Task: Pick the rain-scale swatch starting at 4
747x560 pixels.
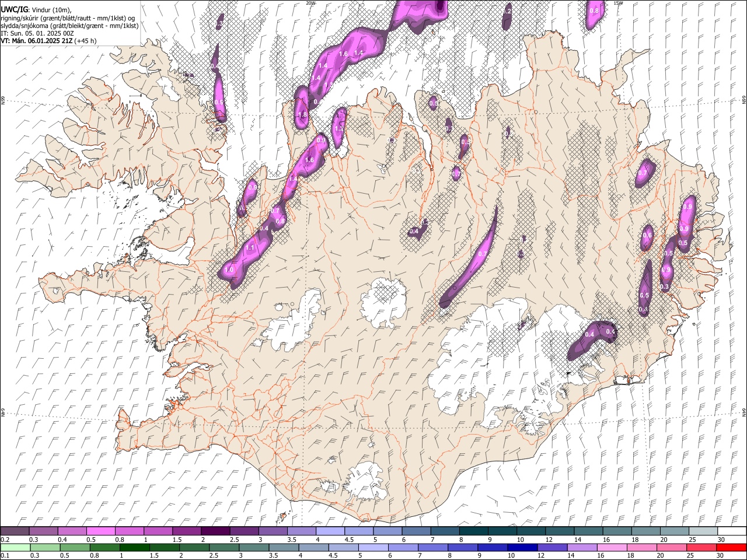Action: [x=313, y=547]
